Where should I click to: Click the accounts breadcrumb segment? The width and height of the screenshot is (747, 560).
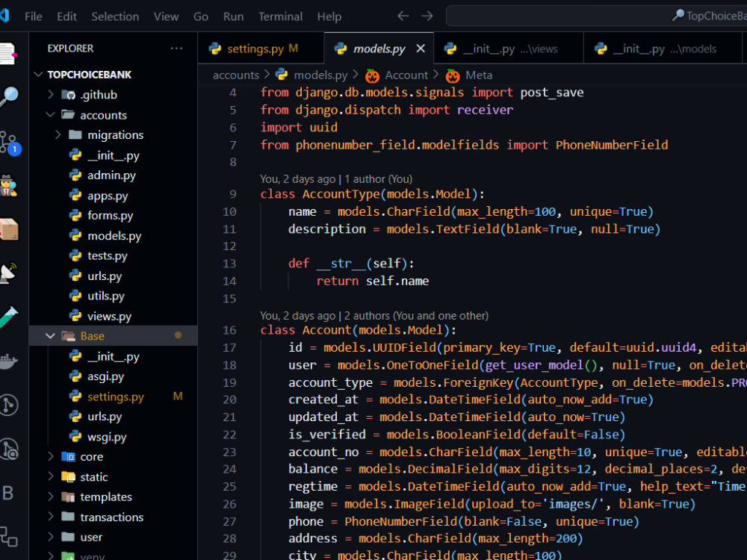tap(236, 75)
